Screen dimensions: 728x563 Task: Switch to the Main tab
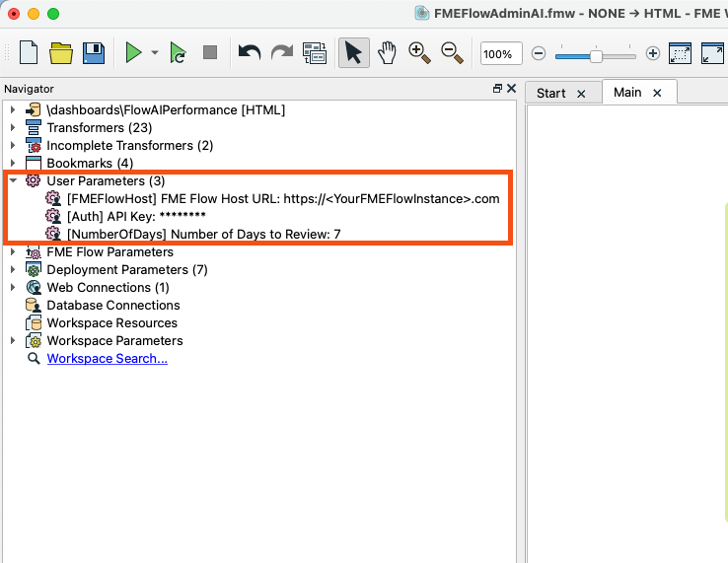pyautogui.click(x=627, y=93)
